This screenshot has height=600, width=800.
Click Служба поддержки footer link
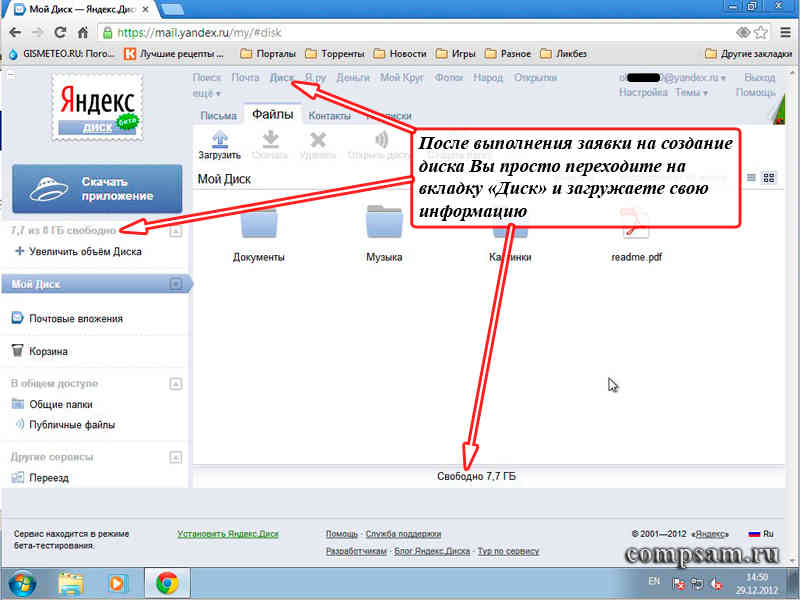403,534
